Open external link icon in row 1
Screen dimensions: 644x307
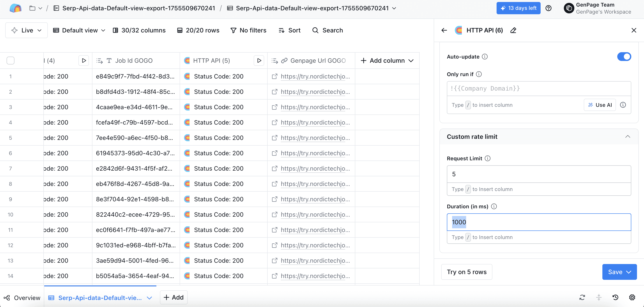pyautogui.click(x=274, y=76)
